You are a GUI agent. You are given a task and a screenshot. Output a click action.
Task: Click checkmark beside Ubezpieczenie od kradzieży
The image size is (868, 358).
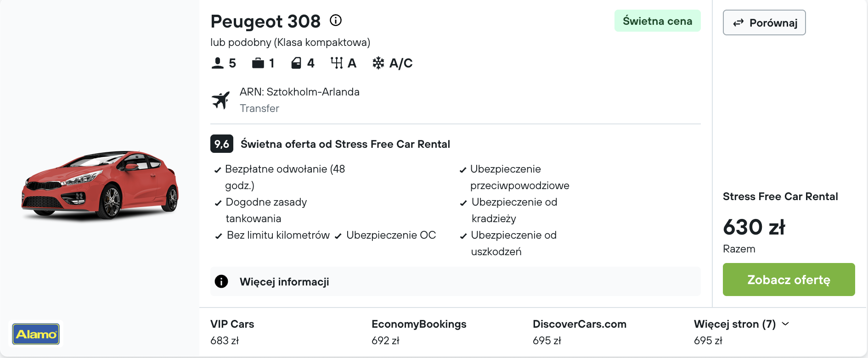463,203
